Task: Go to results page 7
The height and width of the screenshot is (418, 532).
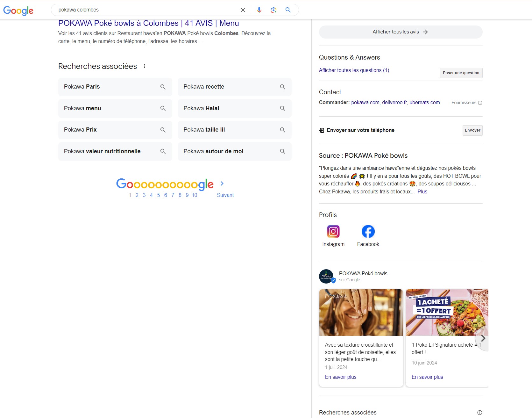Action: [173, 195]
